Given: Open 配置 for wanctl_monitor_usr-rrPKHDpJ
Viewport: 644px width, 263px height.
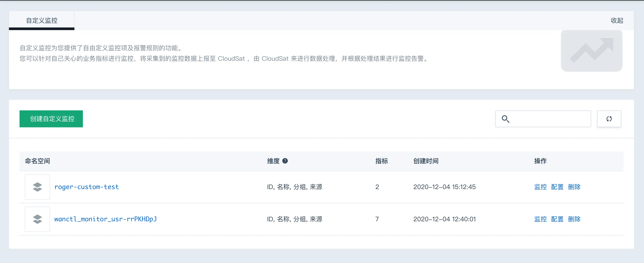Looking at the screenshot, I should (x=557, y=219).
